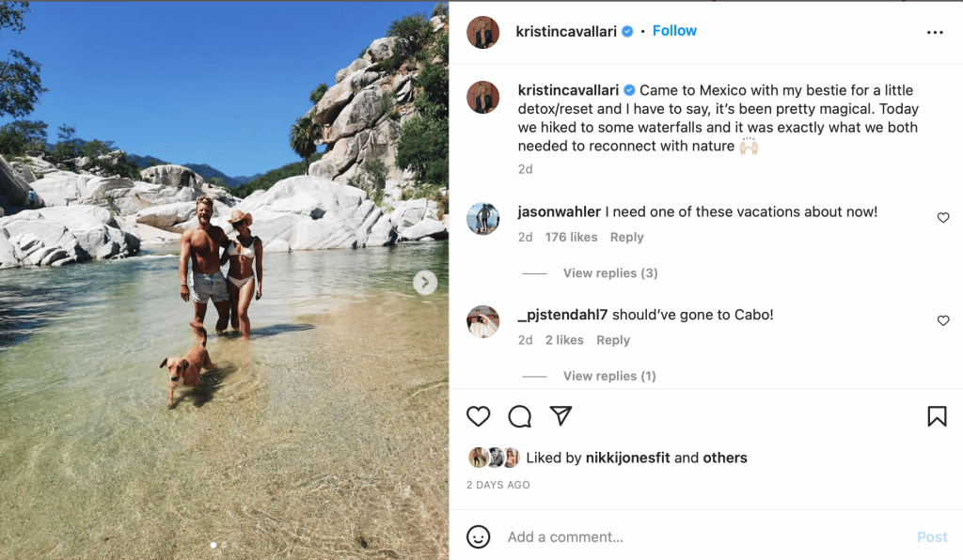Open jasonwahler's profile avatar
963x560 pixels.
483,219
